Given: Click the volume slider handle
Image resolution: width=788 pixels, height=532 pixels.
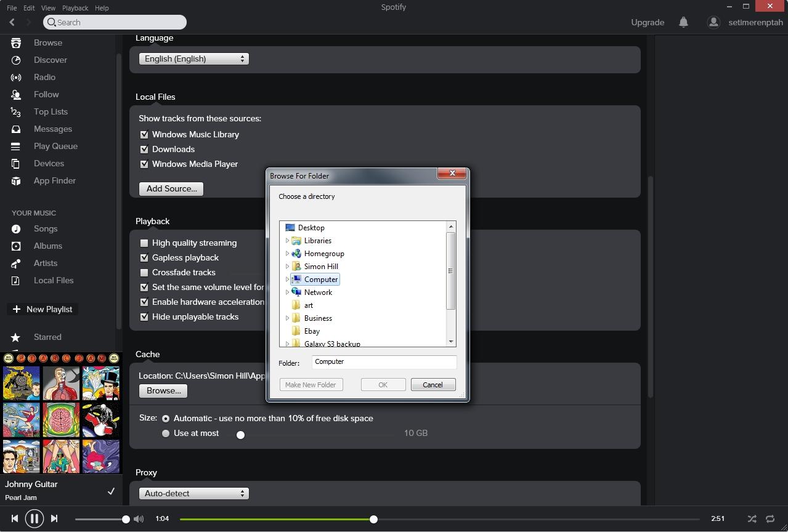Looking at the screenshot, I should 126,519.
